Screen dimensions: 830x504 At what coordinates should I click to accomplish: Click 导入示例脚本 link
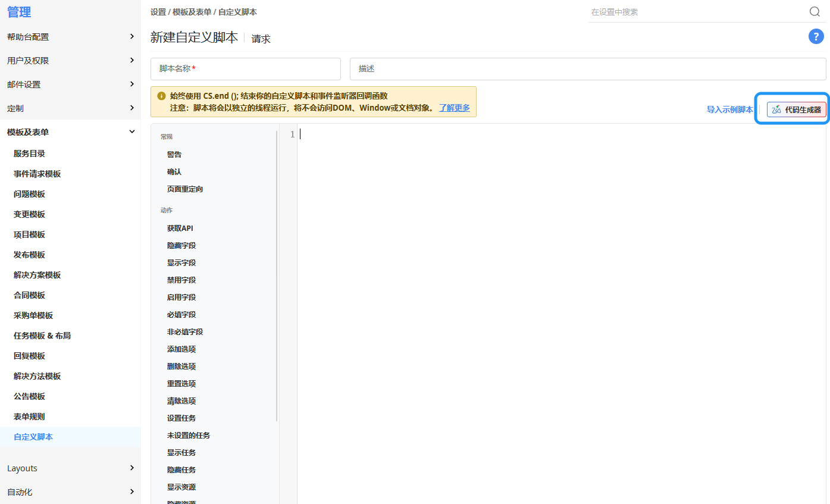pos(729,109)
